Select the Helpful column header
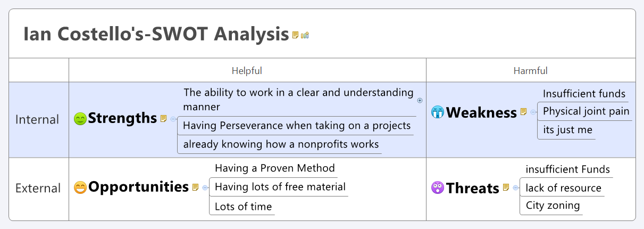 coord(247,71)
